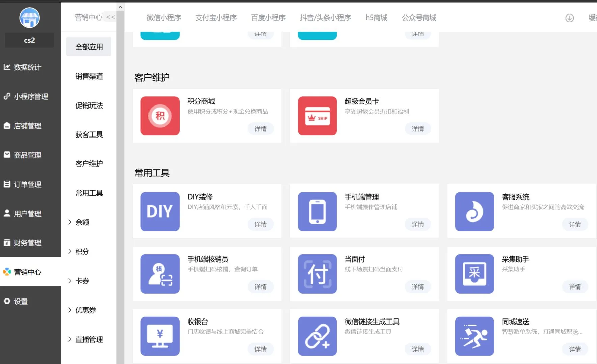Click 详情 button for 手机端核销员
Viewport: 597px width, 364px height.
click(x=261, y=287)
